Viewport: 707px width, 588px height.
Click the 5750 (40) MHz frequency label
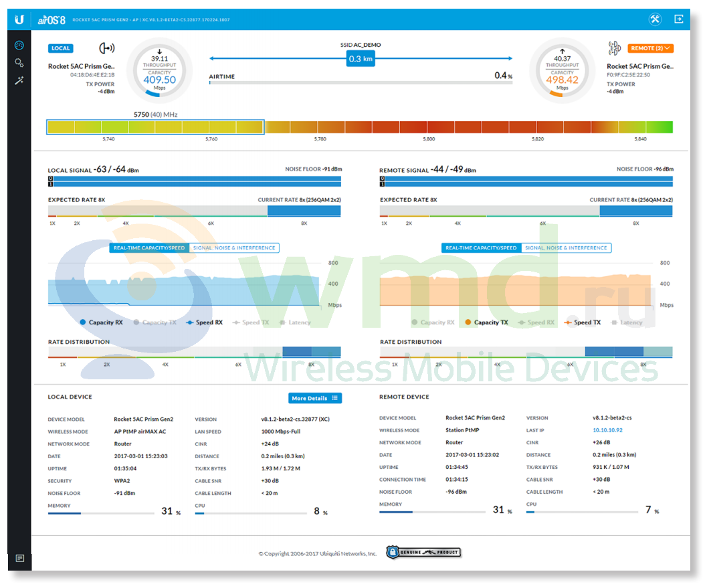pyautogui.click(x=156, y=114)
